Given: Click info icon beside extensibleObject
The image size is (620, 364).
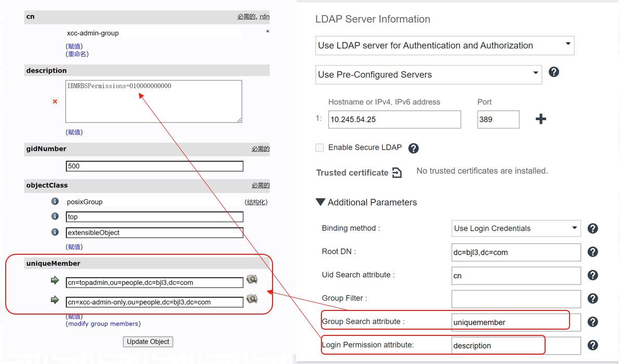Looking at the screenshot, I should point(55,232).
